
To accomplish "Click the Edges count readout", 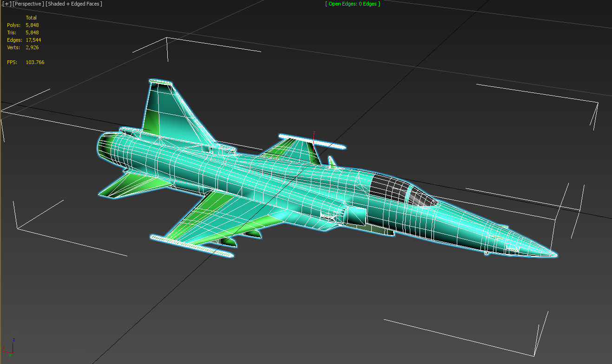I will pyautogui.click(x=33, y=40).
